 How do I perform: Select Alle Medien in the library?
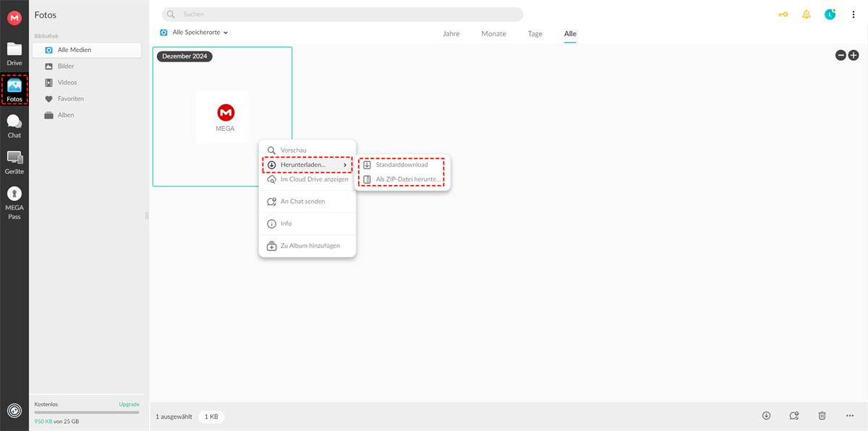(87, 50)
